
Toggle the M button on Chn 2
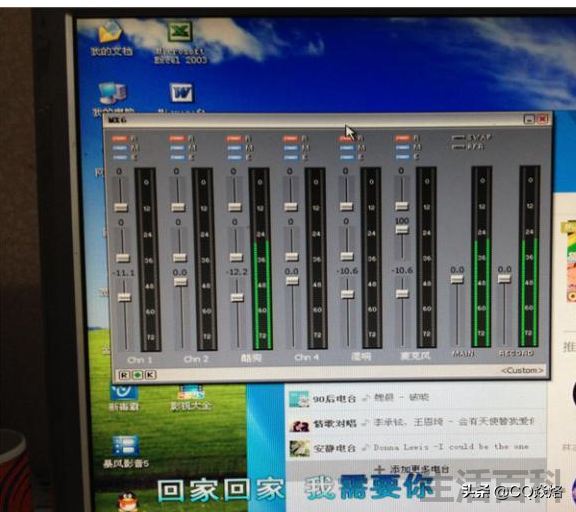177,148
